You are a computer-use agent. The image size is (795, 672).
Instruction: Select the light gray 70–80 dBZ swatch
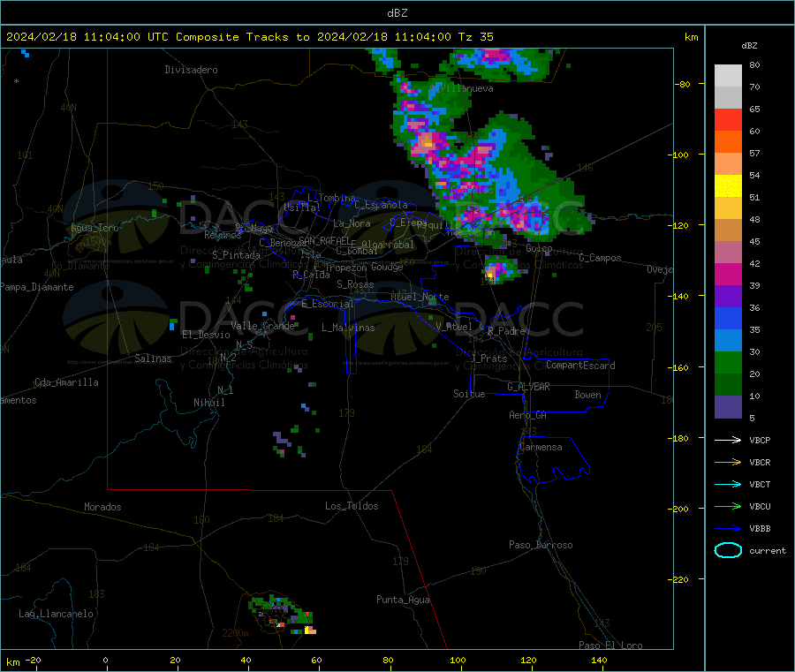728,76
